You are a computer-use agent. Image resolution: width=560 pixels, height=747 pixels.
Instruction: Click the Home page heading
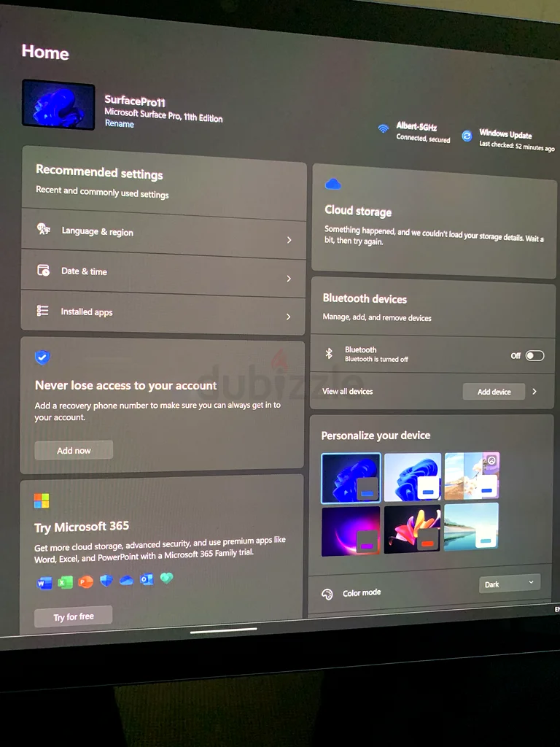[45, 52]
